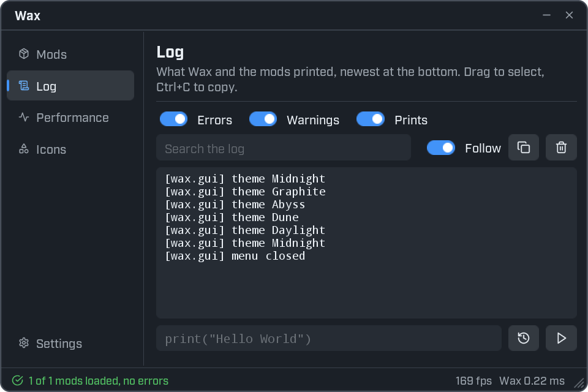The image size is (588, 392).
Task: Click the log line 'theme Daylight'
Action: (x=245, y=230)
